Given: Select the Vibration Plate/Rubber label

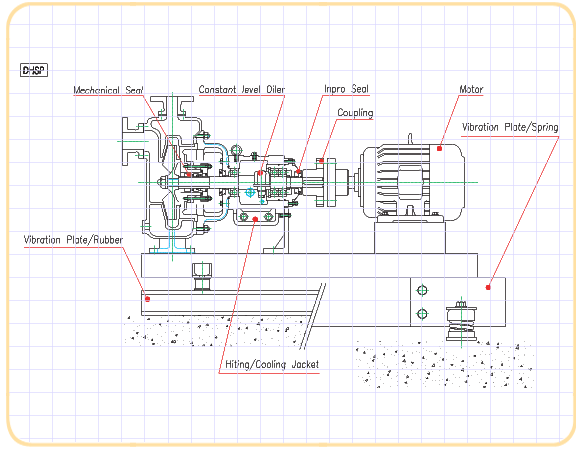Looking at the screenshot, I should click(73, 240).
